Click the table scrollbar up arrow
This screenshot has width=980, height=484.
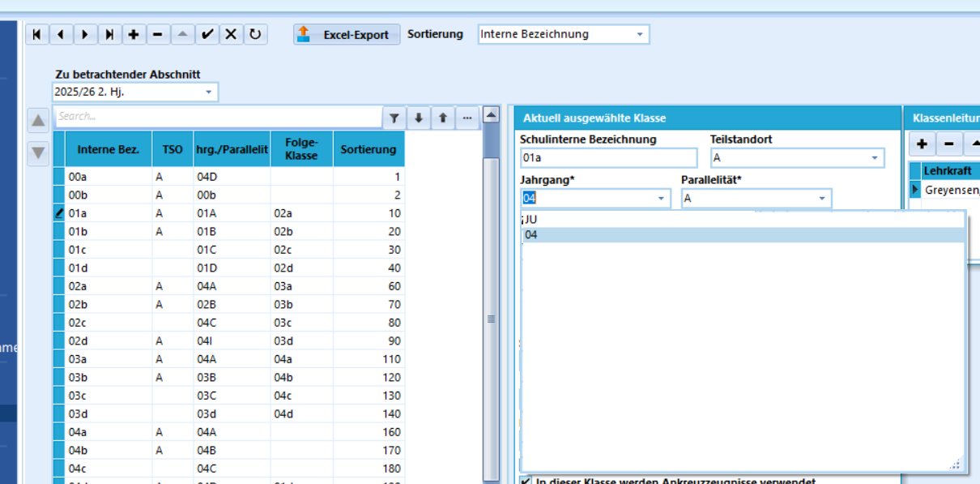pyautogui.click(x=491, y=115)
